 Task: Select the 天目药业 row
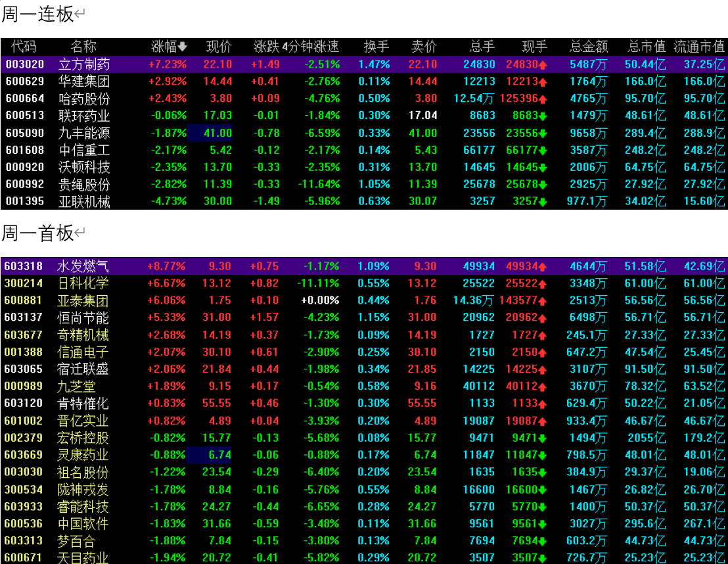coord(364,557)
